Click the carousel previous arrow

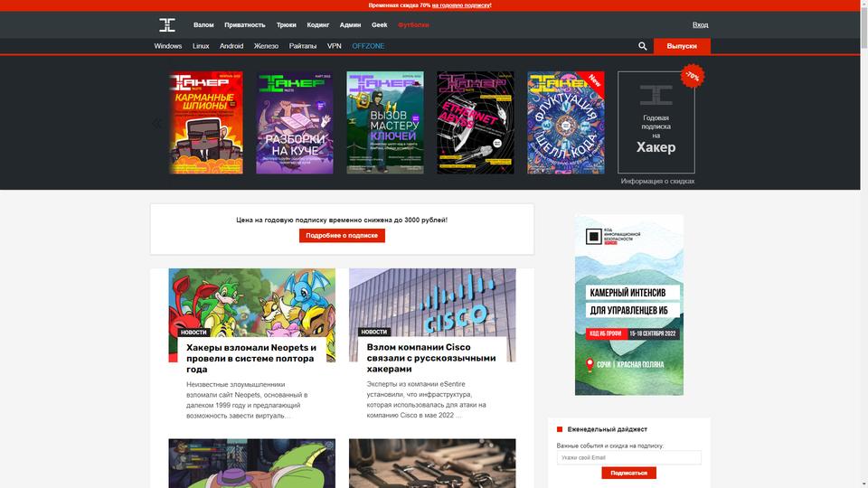pyautogui.click(x=156, y=123)
